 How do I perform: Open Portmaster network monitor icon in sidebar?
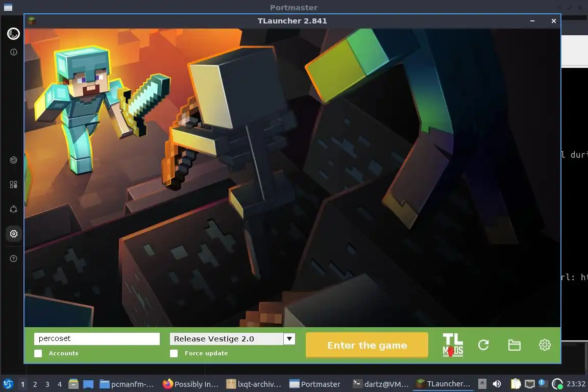[x=13, y=160]
